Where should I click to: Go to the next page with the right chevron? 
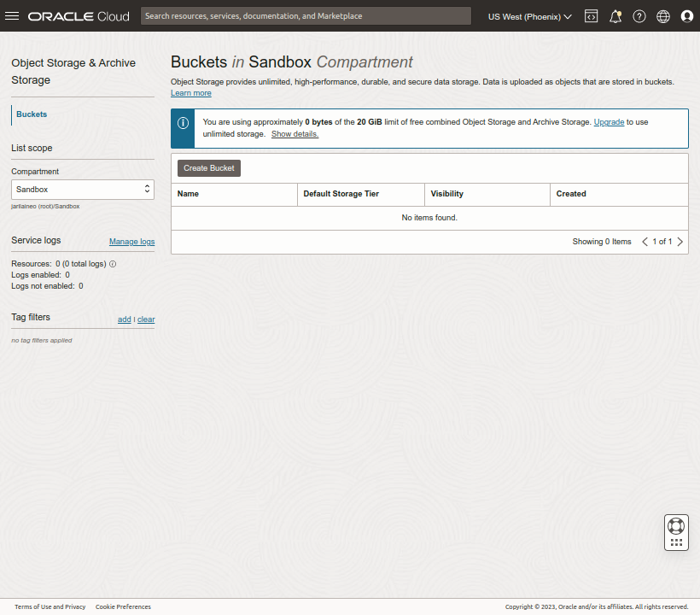680,242
